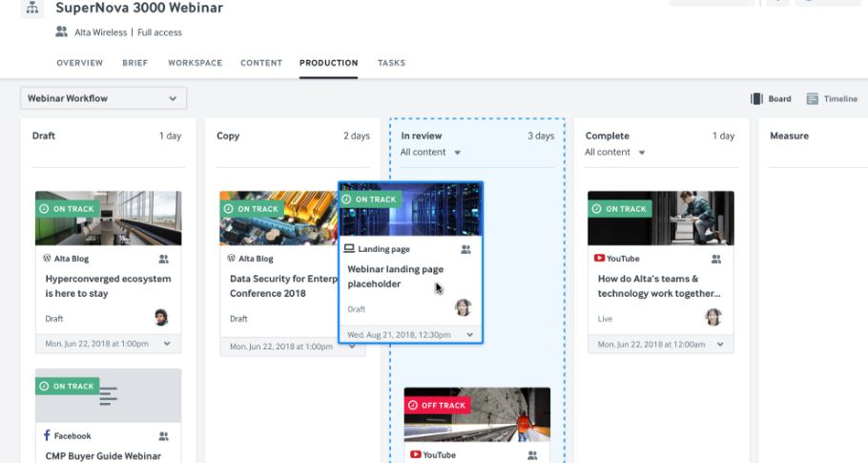
Task: Click collaborators icon on How do Alta's teams card
Action: coord(715,259)
